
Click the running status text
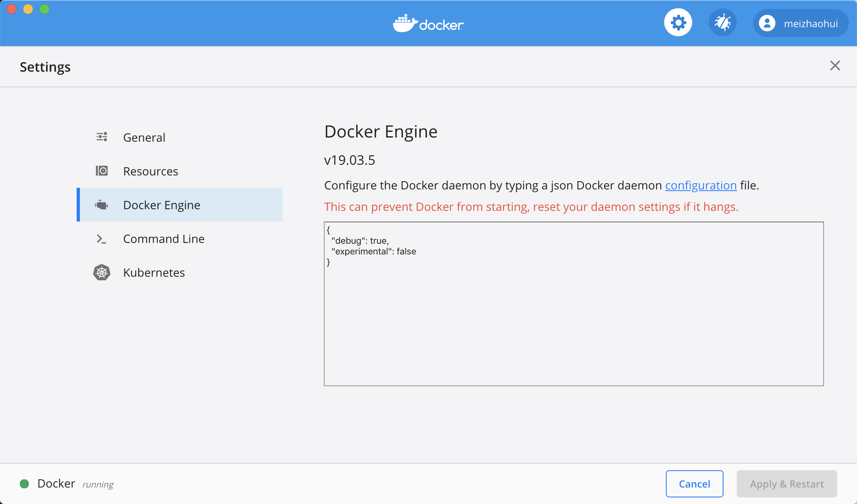click(x=98, y=484)
